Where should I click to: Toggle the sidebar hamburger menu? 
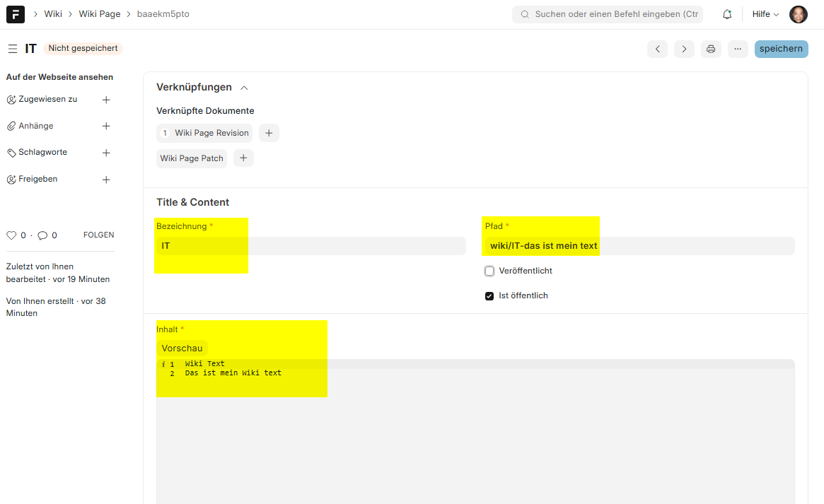click(13, 49)
